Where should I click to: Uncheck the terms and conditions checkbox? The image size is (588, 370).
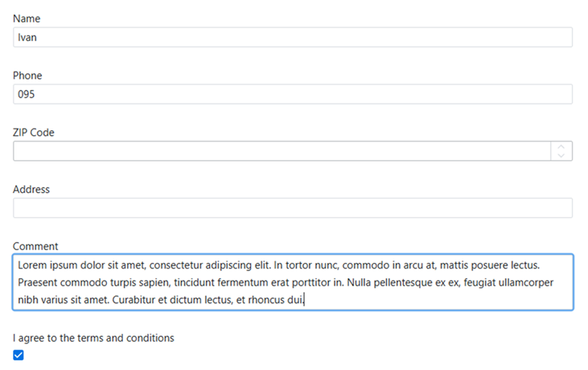[x=19, y=355]
